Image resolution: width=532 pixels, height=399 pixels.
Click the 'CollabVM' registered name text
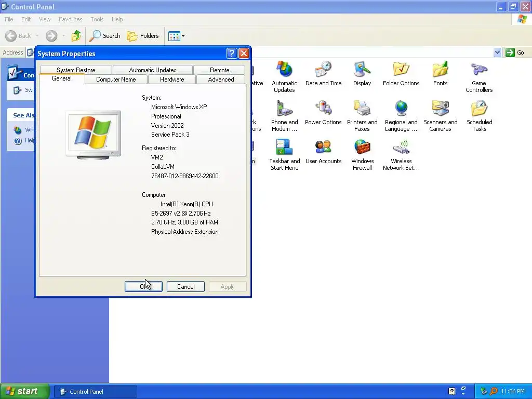point(163,167)
